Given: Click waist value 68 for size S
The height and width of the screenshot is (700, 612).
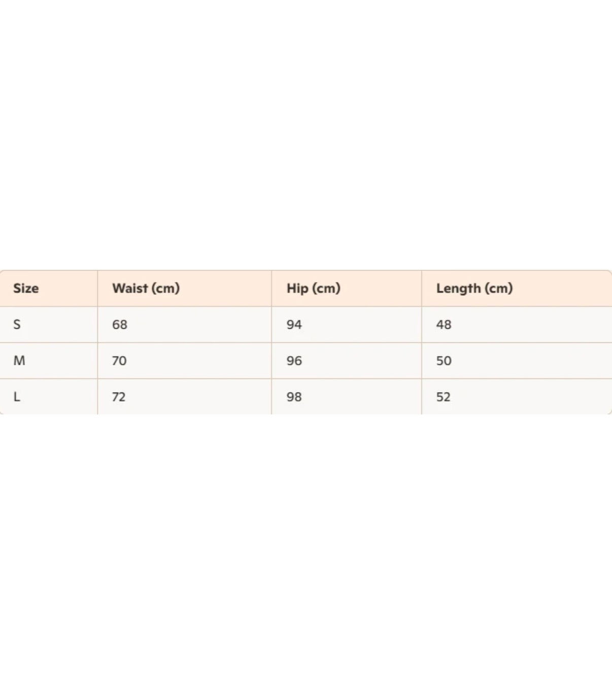Looking at the screenshot, I should (120, 325).
